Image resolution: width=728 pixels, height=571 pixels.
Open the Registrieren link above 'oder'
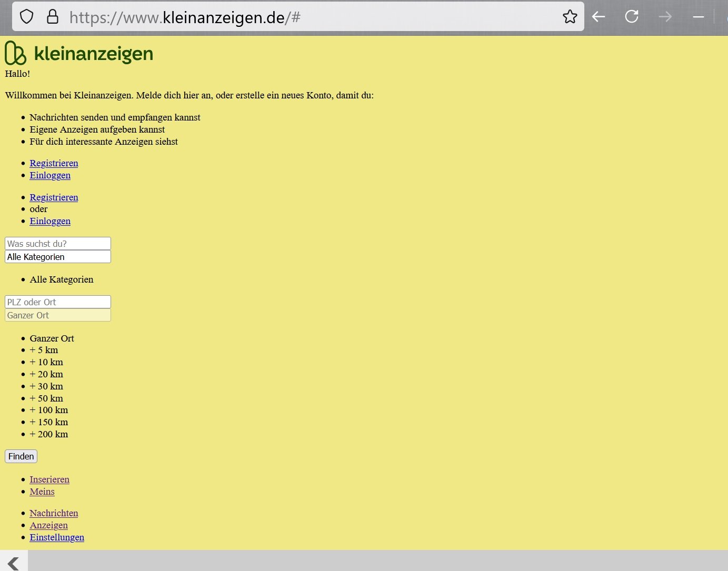[54, 197]
